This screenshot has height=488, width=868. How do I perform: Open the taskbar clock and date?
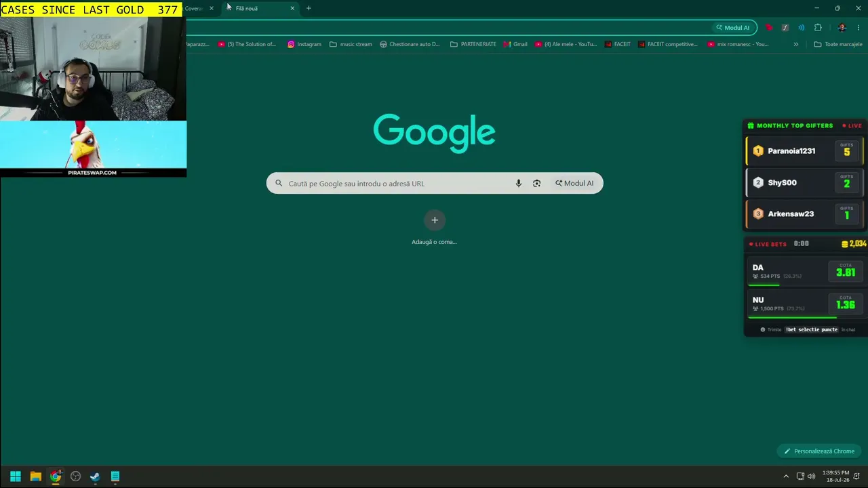pyautogui.click(x=835, y=476)
